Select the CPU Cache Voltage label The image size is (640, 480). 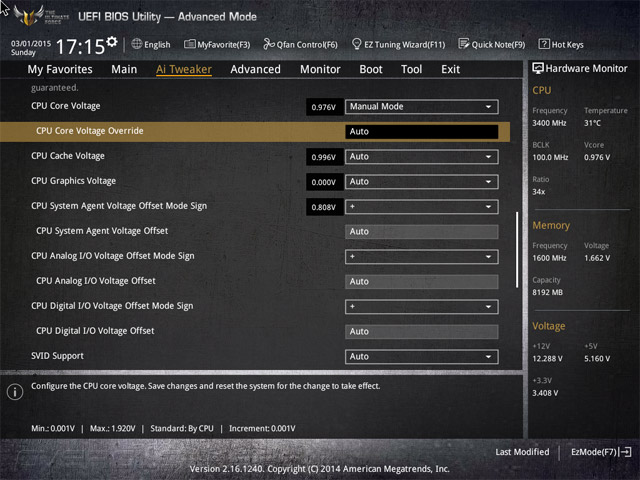[68, 156]
